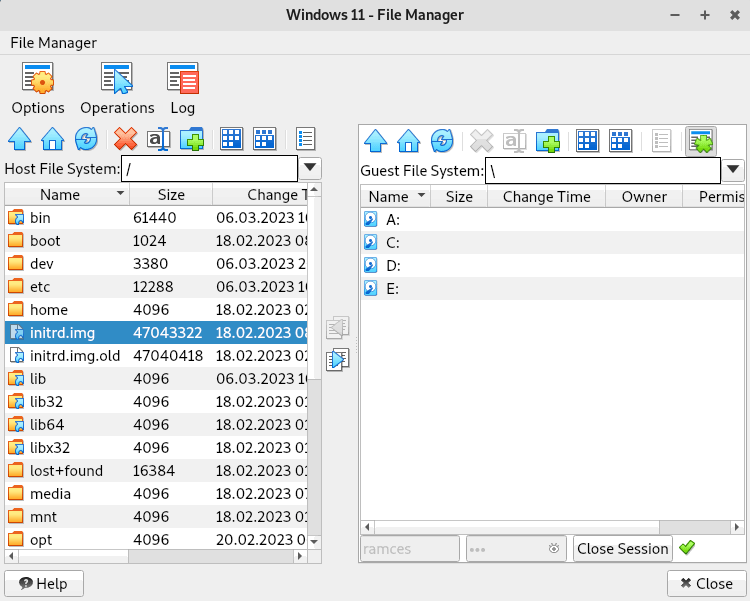The width and height of the screenshot is (750, 601).
Task: Click host pane horizontal scrollbar thumb
Action: 73,556
